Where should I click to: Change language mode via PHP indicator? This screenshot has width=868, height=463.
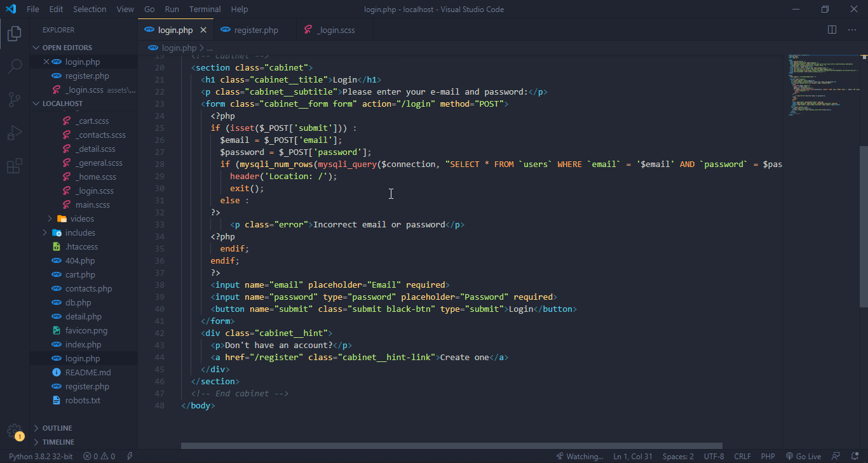[768, 456]
